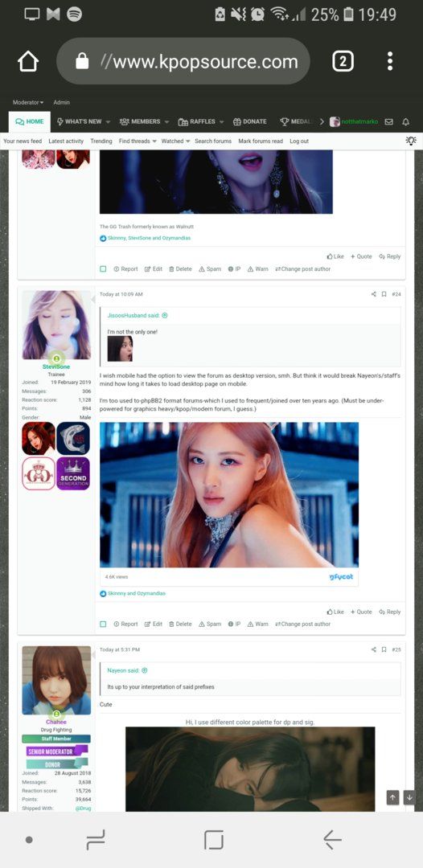Select checkbox on post #24
Image resolution: width=423 pixels, height=868 pixels.
point(103,624)
